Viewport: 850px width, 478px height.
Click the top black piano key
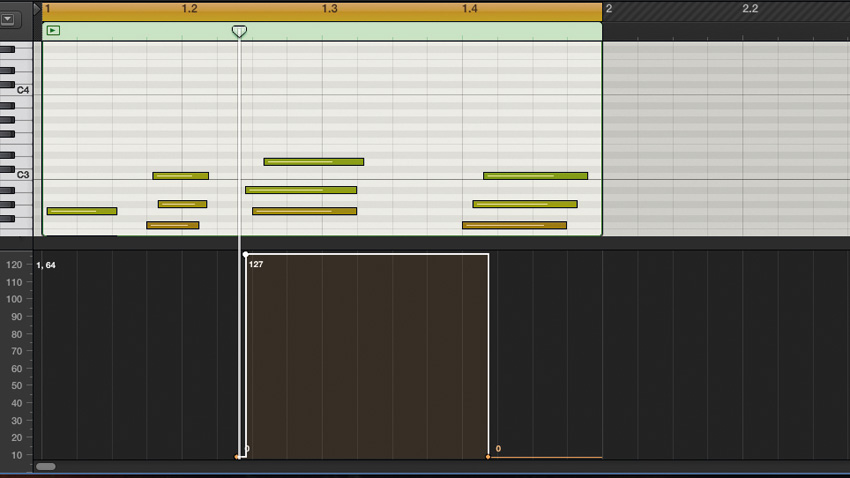coord(8,50)
